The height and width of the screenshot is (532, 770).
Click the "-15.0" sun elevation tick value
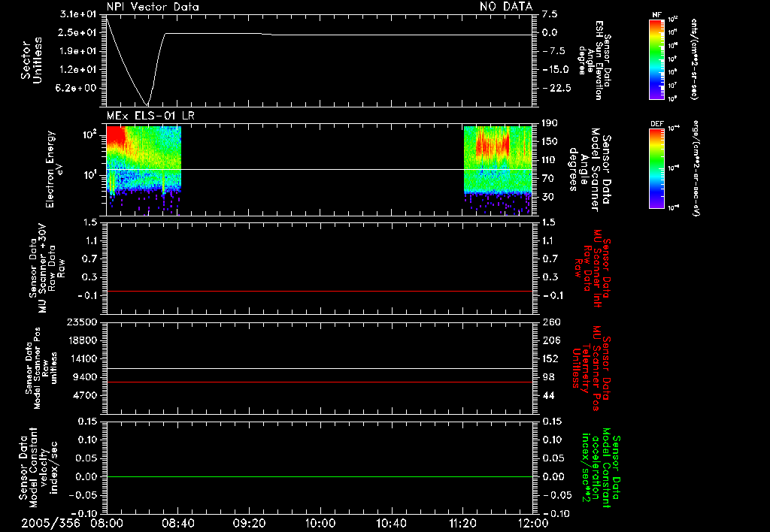556,70
